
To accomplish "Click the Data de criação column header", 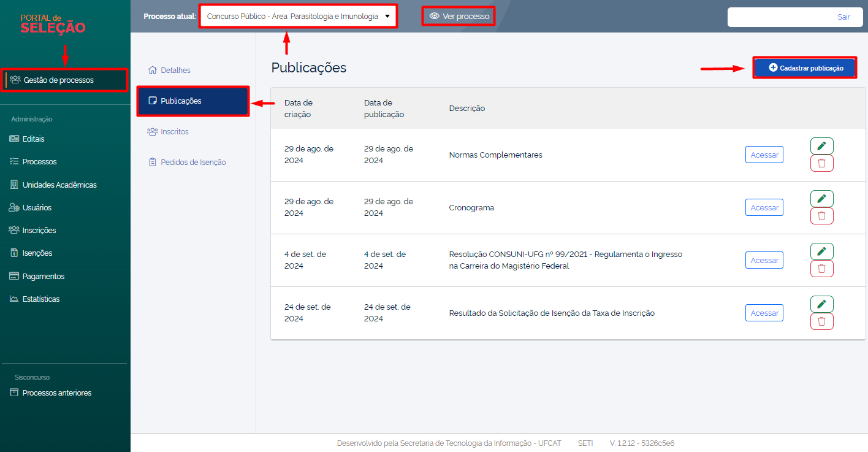I will pos(299,109).
